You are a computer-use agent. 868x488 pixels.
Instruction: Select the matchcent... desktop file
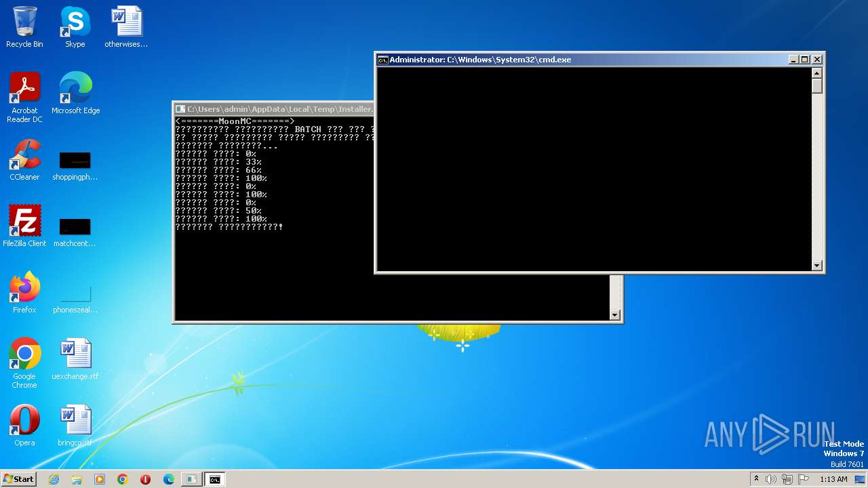click(x=75, y=232)
